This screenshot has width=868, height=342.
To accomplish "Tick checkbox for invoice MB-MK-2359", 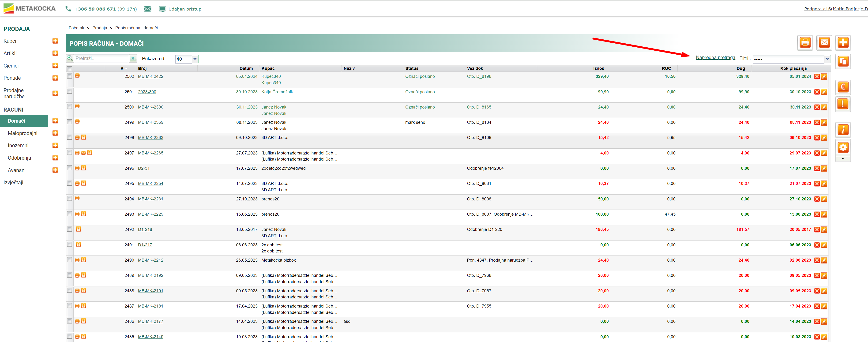I will [69, 122].
